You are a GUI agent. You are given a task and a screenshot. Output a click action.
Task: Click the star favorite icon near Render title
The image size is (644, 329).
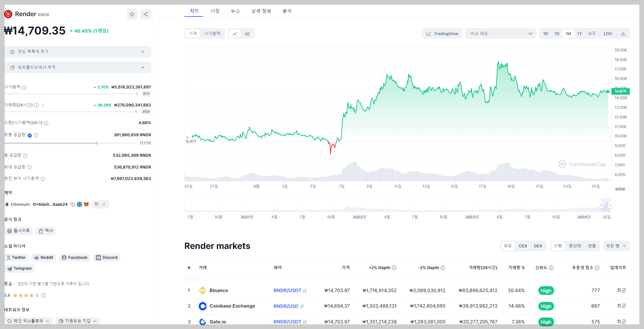(x=132, y=14)
